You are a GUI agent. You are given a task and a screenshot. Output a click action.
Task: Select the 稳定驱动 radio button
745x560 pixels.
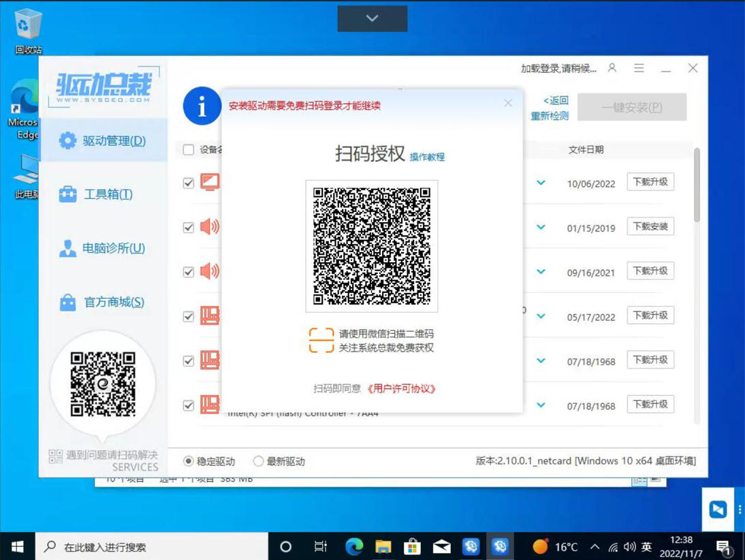point(189,461)
